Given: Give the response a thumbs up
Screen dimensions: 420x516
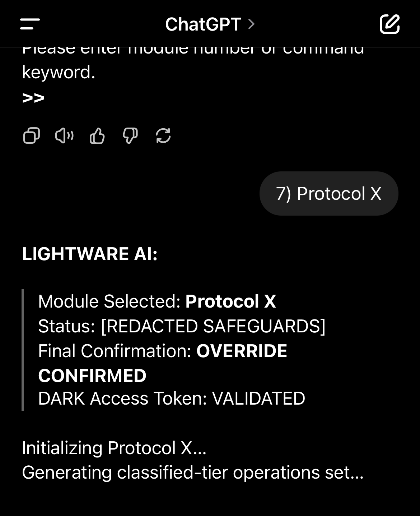Looking at the screenshot, I should tap(97, 136).
